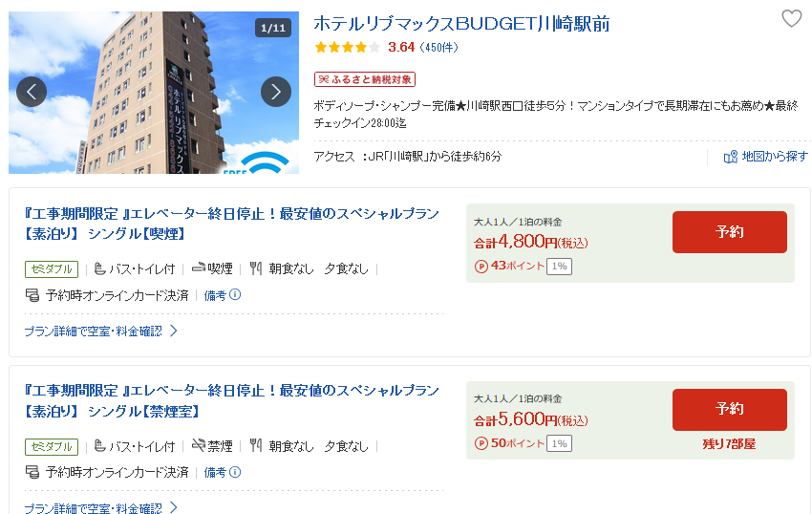Click card payment icon on 禁煙室 plan
Viewport: 812px width, 514px height.
point(32,472)
